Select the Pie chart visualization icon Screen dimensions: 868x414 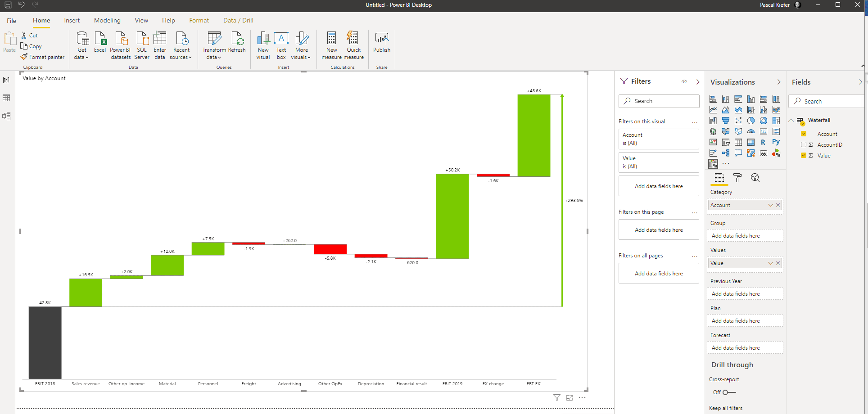[x=751, y=120]
